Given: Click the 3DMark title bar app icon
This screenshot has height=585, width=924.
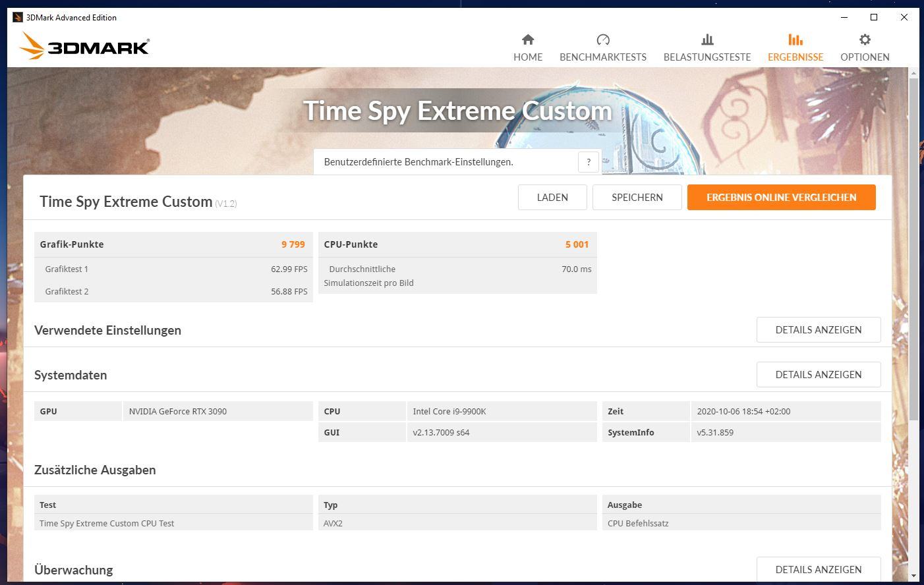Looking at the screenshot, I should (x=18, y=17).
